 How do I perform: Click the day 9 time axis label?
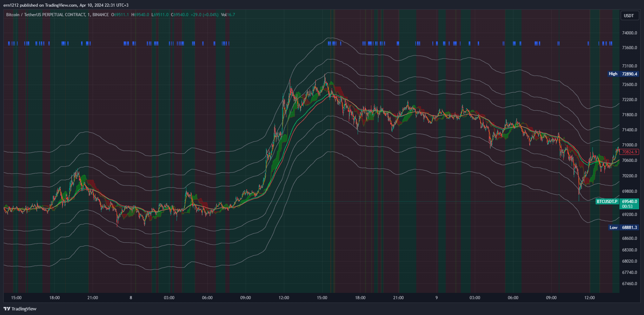pyautogui.click(x=437, y=298)
